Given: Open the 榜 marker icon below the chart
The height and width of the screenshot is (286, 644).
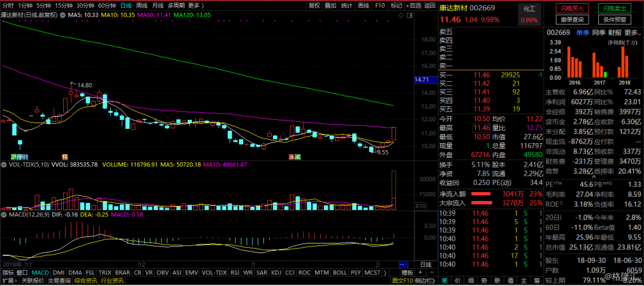Looking at the screenshot, I should coord(64,157).
